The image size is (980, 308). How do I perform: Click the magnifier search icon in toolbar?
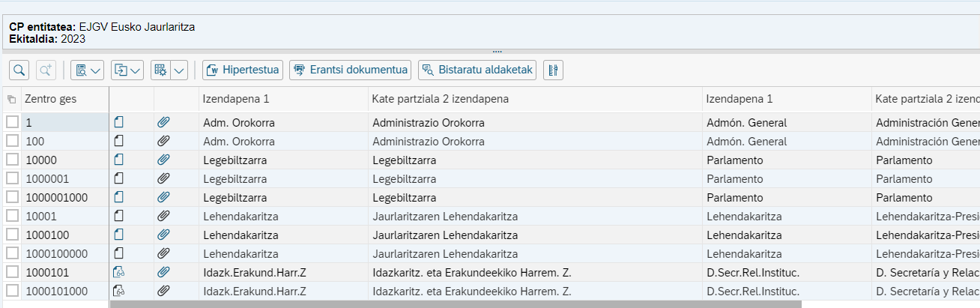[19, 70]
